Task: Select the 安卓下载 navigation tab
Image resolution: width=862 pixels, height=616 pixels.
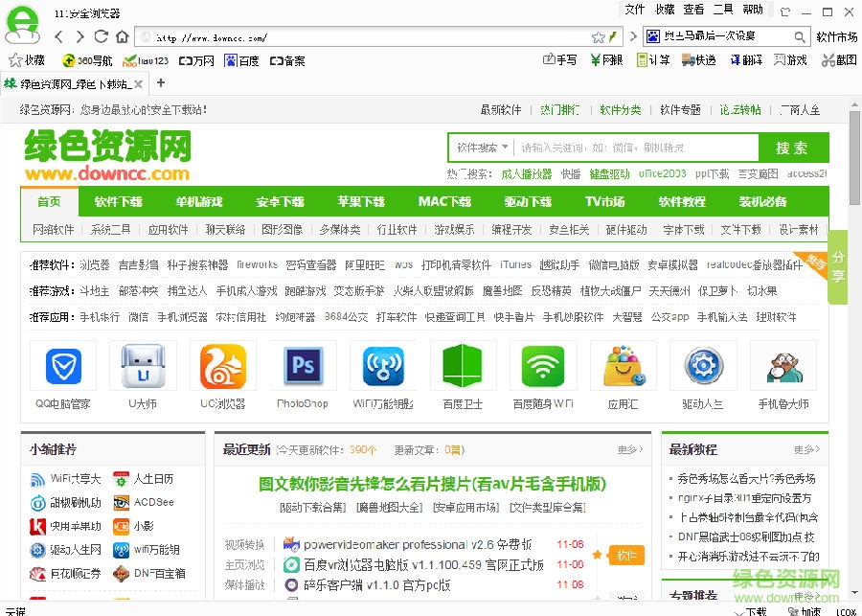Action: pyautogui.click(x=280, y=202)
